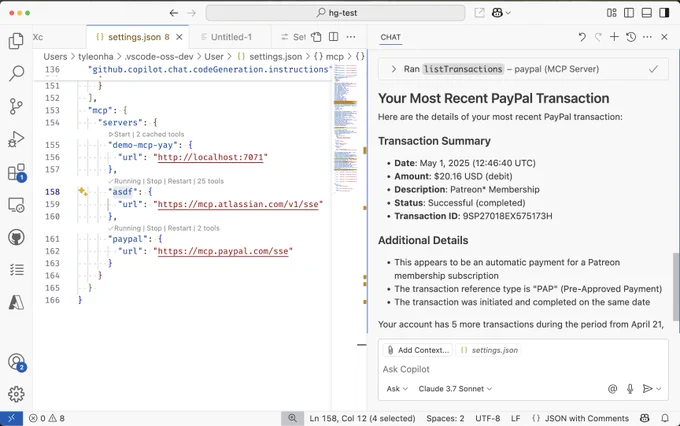Screen dimensions: 680x426
Task: Click the sparkle code action on line 158
Action: 82,191
